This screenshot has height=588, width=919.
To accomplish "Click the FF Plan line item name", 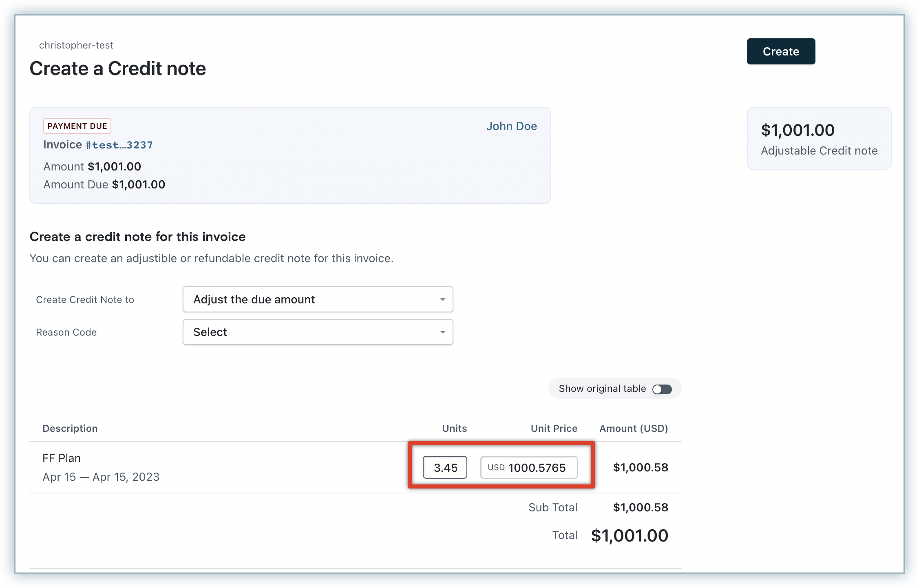I will coord(62,458).
